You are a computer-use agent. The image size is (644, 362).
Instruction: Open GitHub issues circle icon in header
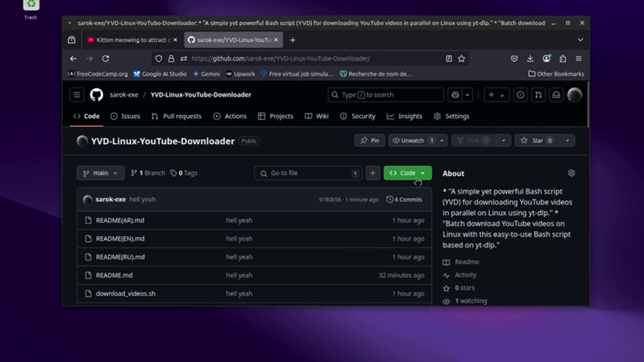pos(521,95)
